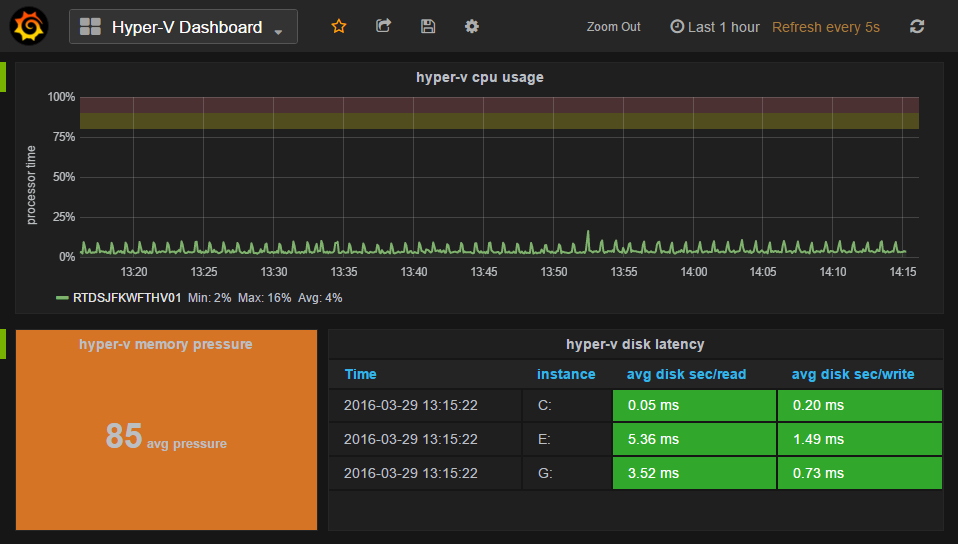The width and height of the screenshot is (958, 544).
Task: Click the share dashboard icon
Action: point(383,27)
